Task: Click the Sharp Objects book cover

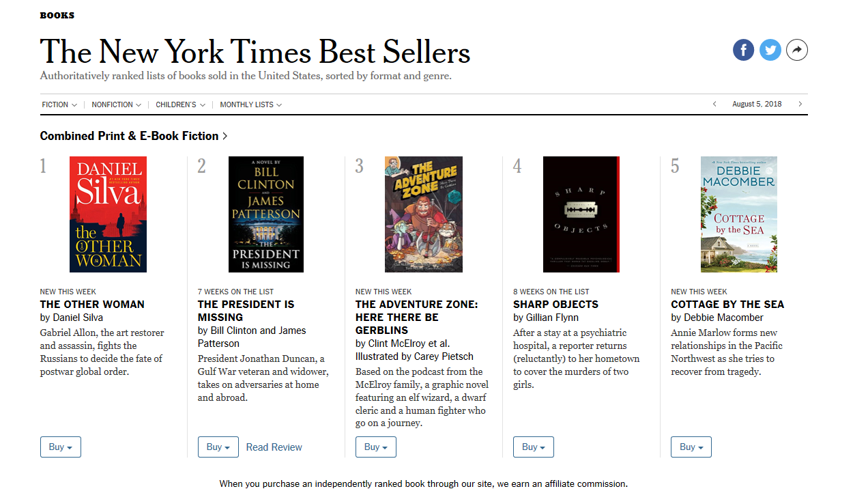Action: [581, 214]
